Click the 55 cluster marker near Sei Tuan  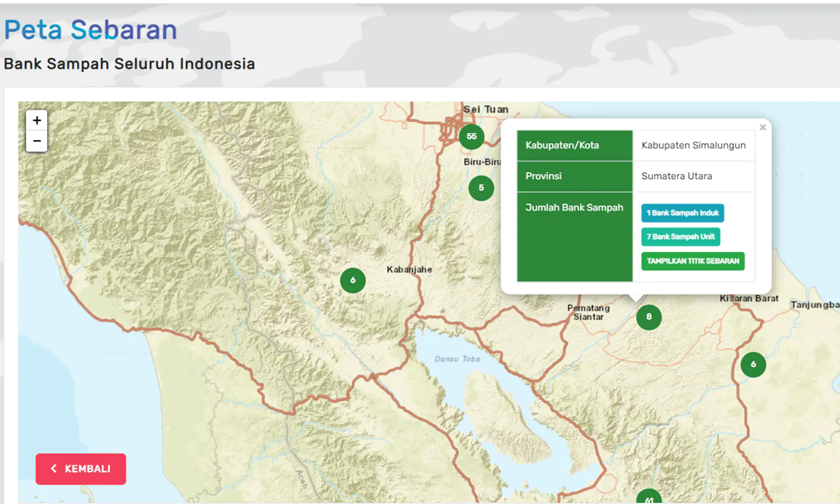(472, 137)
